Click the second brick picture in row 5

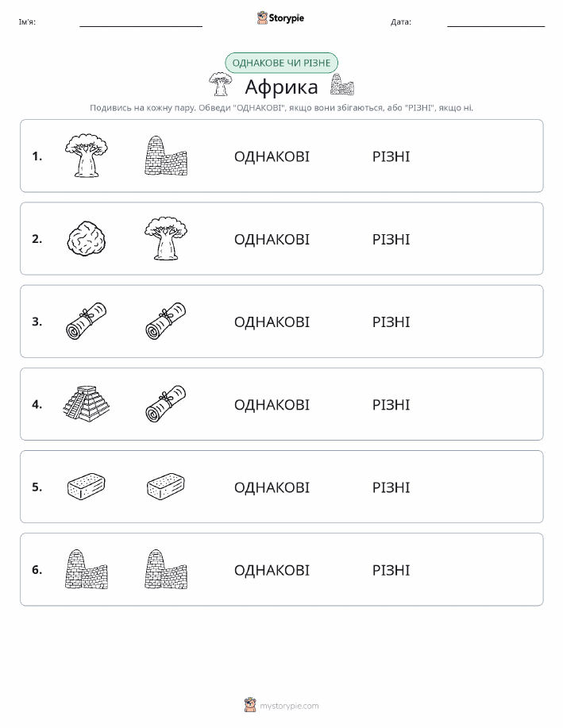click(x=166, y=487)
